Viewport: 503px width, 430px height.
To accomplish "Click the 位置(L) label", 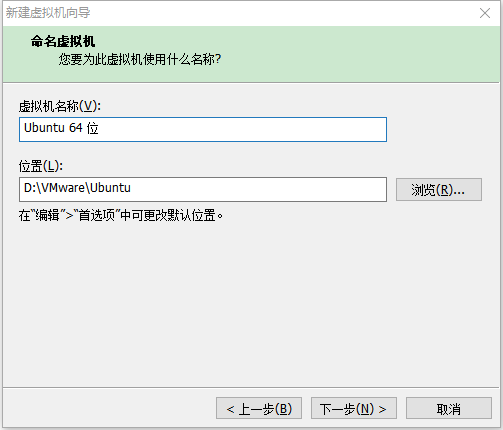I will pyautogui.click(x=41, y=166).
